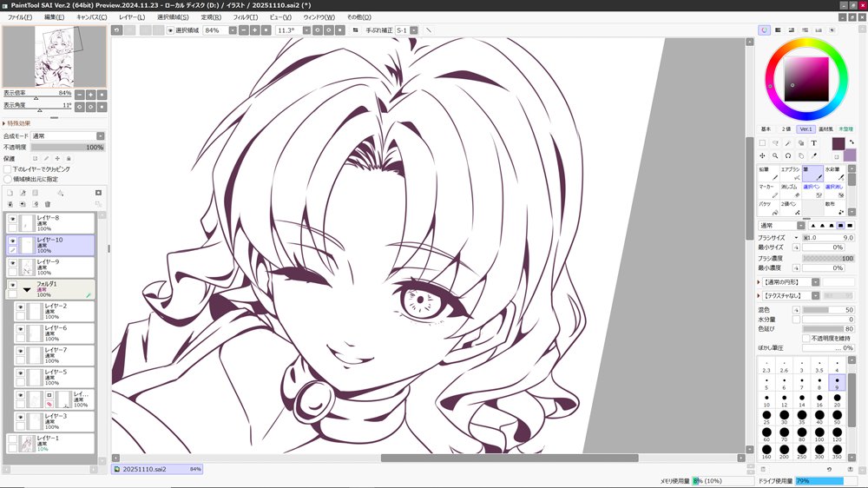Choose the 鉛筆 pencil brush
This screenshot has height=488, width=868.
(x=768, y=174)
